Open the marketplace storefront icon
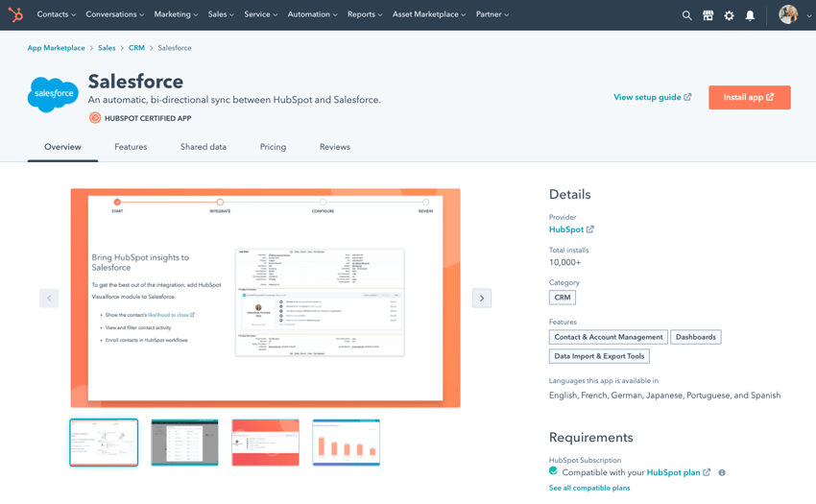This screenshot has width=816, height=504. tap(708, 15)
